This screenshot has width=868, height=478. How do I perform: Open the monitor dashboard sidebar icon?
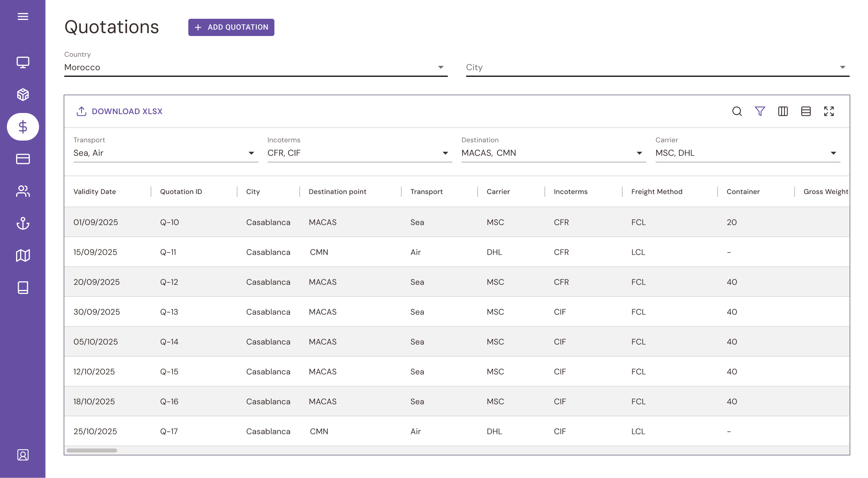click(x=23, y=62)
